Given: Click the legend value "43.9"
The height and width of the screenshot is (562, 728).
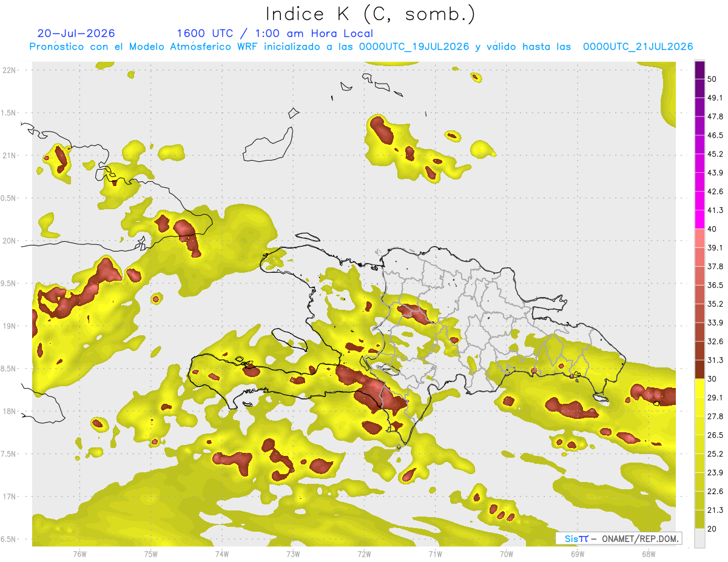Looking at the screenshot, I should (x=715, y=173).
